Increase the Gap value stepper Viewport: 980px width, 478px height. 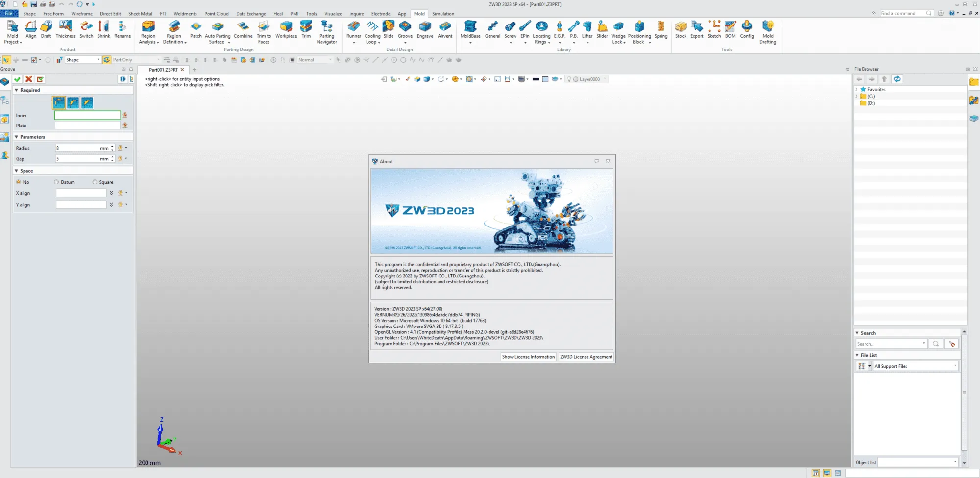pyautogui.click(x=112, y=157)
